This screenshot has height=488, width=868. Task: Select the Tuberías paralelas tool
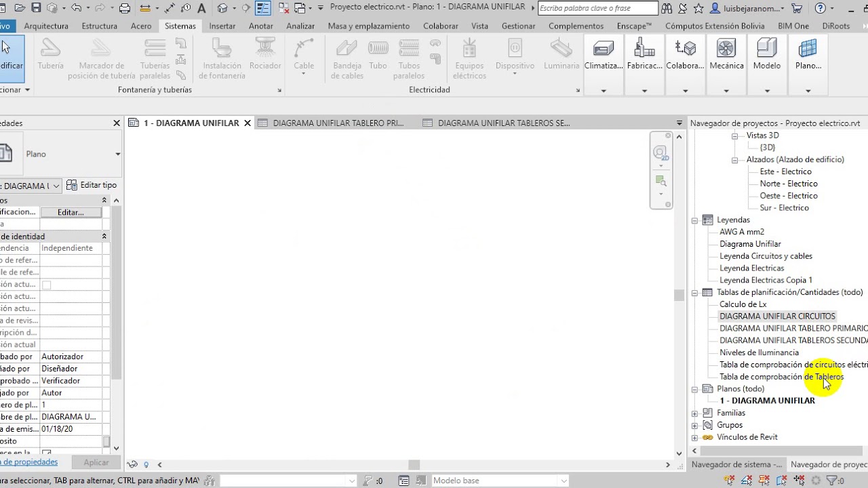coord(155,58)
